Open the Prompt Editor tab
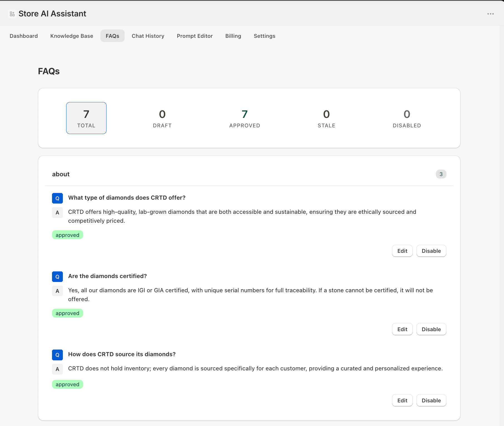This screenshot has width=504, height=426. point(195,36)
